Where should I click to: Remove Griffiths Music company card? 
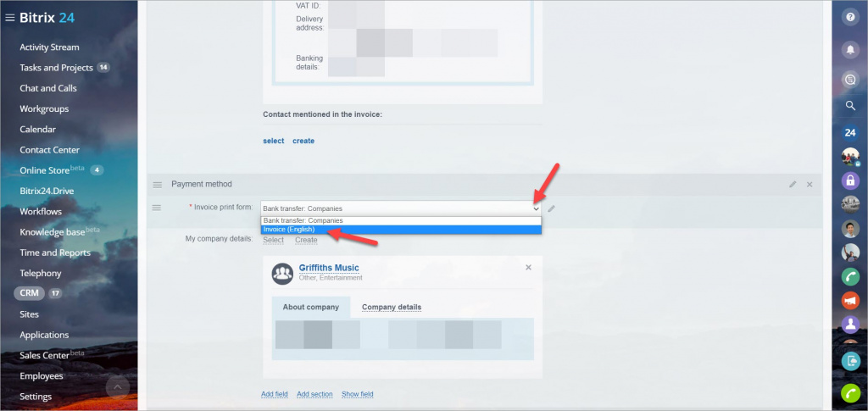(x=528, y=267)
